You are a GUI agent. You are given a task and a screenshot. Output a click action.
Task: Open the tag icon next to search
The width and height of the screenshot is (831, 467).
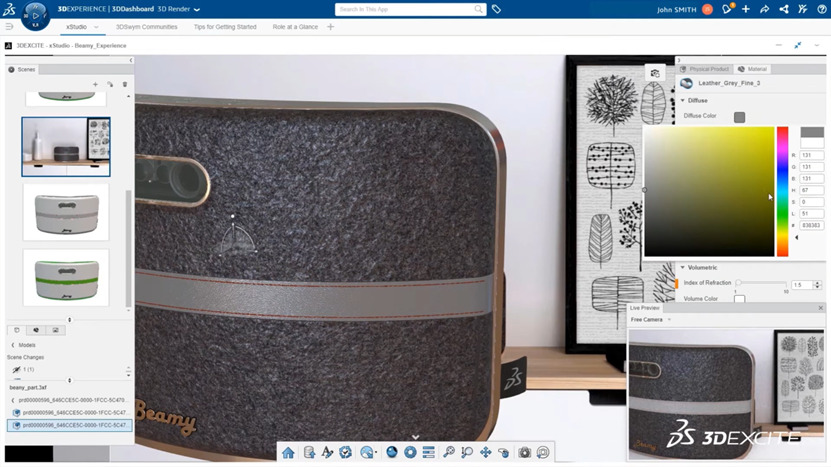[x=496, y=9]
